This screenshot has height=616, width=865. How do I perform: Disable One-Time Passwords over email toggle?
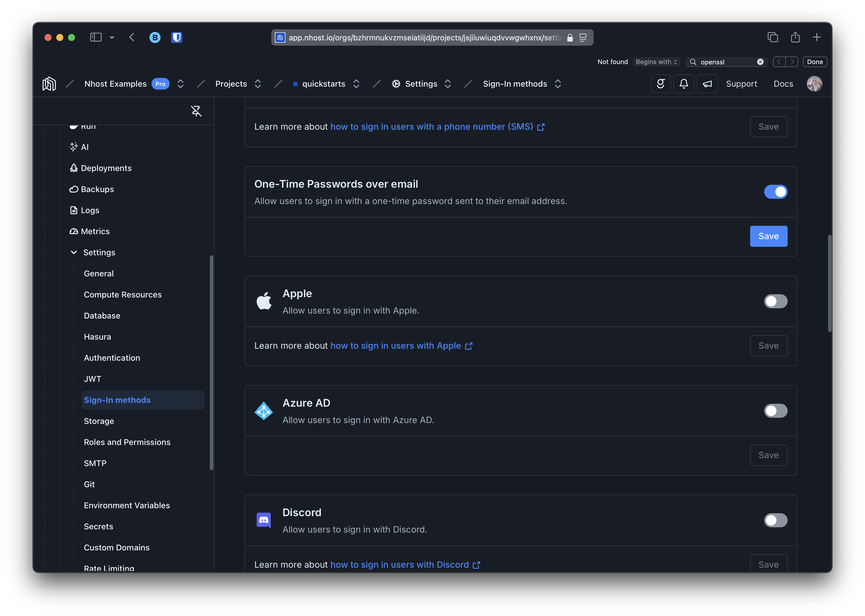click(775, 192)
